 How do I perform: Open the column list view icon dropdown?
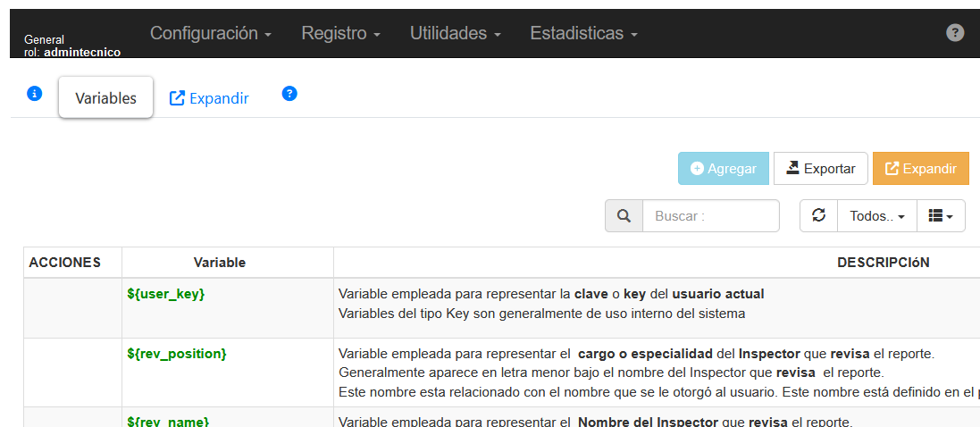pos(941,216)
